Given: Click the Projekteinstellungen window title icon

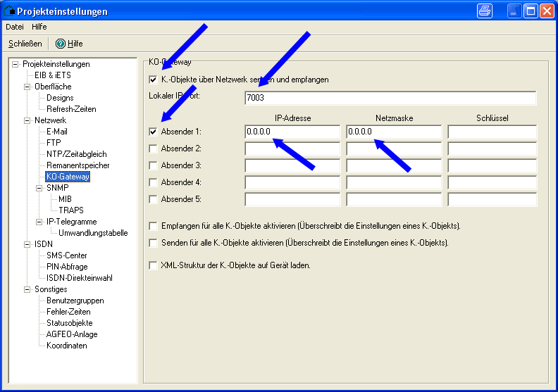Looking at the screenshot, I should point(9,11).
